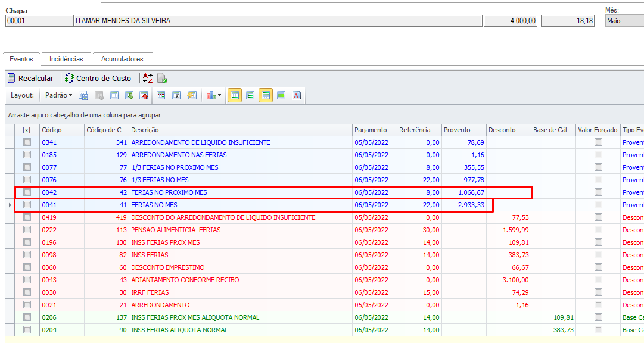Open the Mês dropdown showing Maio
This screenshot has height=343, width=644.
point(624,21)
